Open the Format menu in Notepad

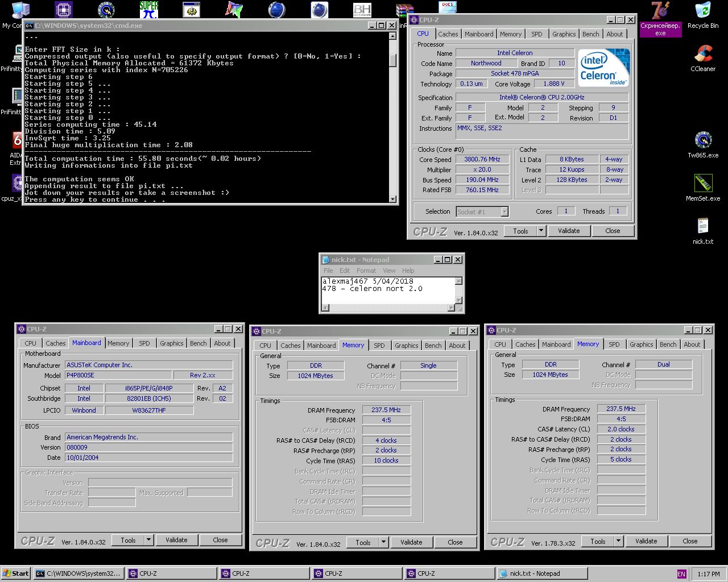pyautogui.click(x=366, y=271)
